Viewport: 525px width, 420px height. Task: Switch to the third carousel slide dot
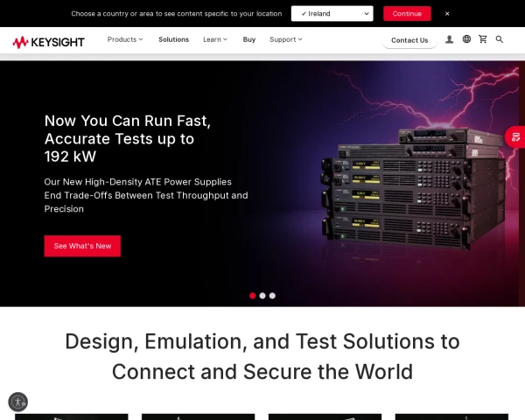[272, 296]
